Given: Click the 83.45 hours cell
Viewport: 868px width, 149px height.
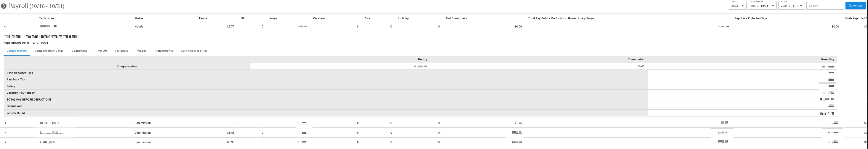Looking at the screenshot, I should [x=230, y=133].
